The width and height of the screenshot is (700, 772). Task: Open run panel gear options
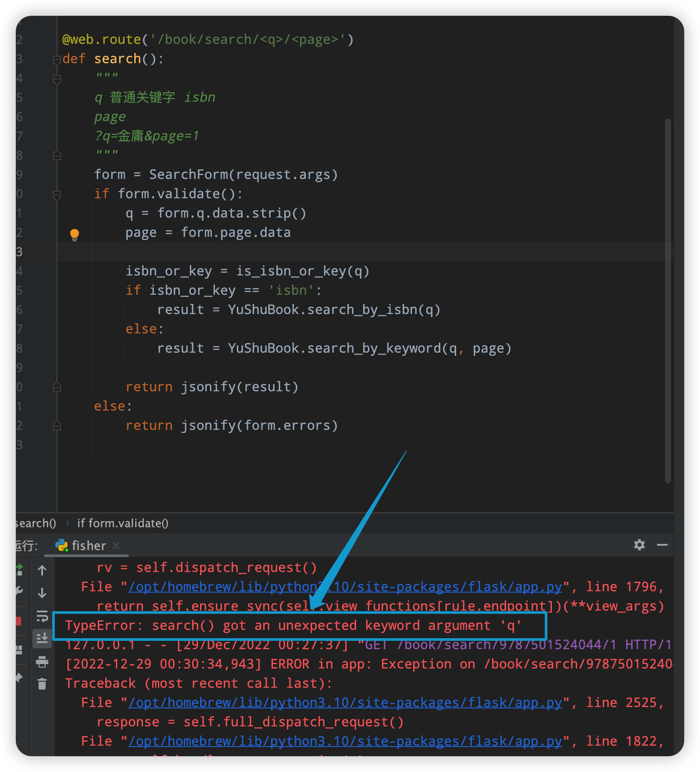639,545
